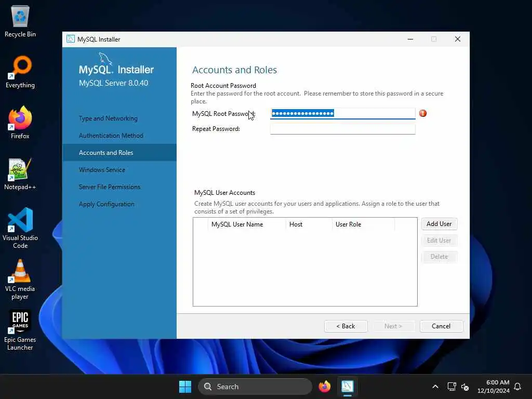532x399 pixels.
Task: Go to the Server File Permissions step
Action: tap(110, 187)
